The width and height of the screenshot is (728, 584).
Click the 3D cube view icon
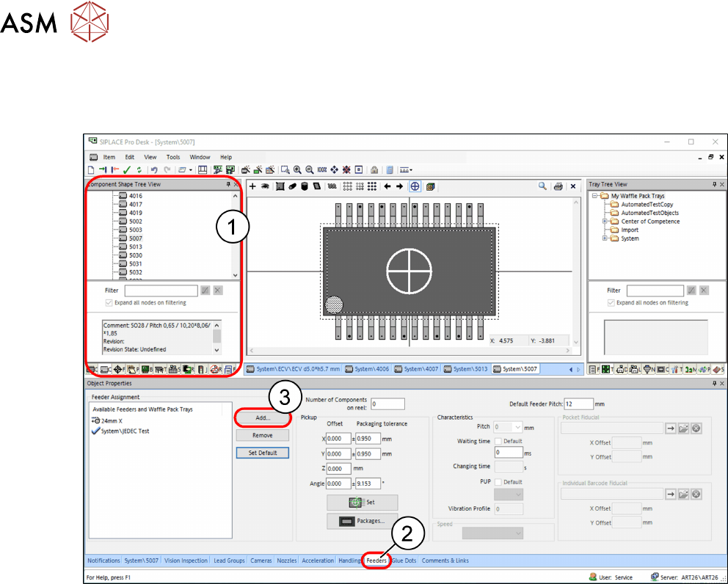pyautogui.click(x=430, y=186)
